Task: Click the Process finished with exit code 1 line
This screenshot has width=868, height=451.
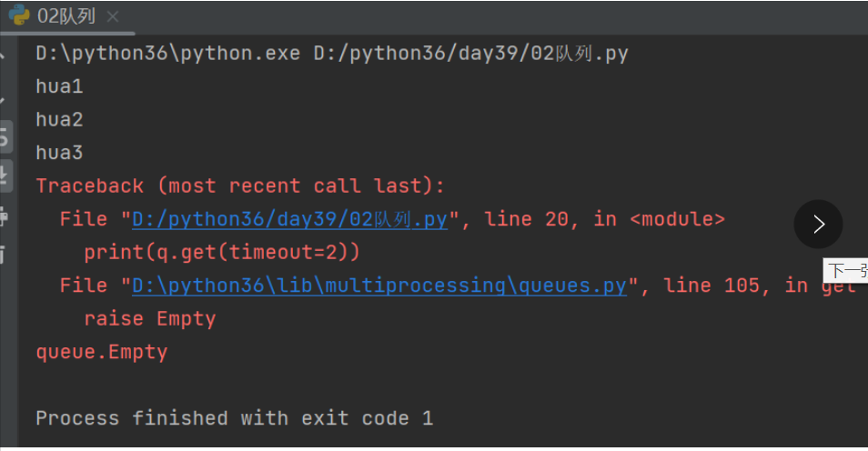Action: pyautogui.click(x=234, y=418)
